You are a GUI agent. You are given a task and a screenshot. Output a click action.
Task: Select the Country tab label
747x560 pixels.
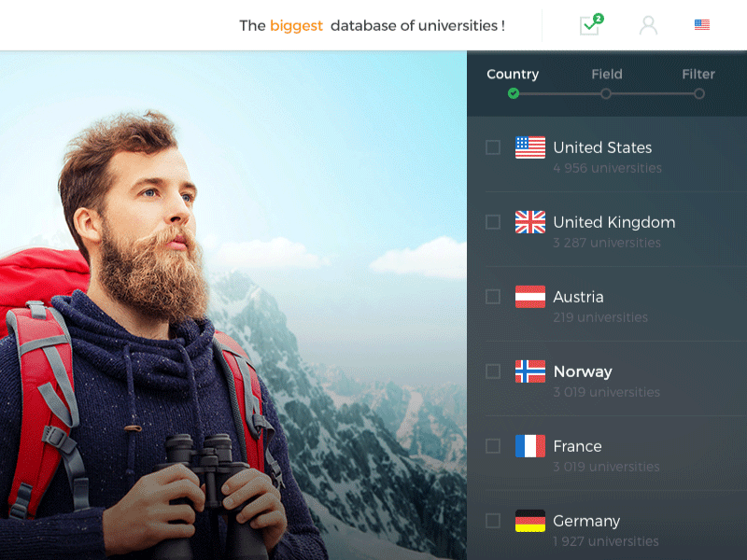click(x=513, y=74)
